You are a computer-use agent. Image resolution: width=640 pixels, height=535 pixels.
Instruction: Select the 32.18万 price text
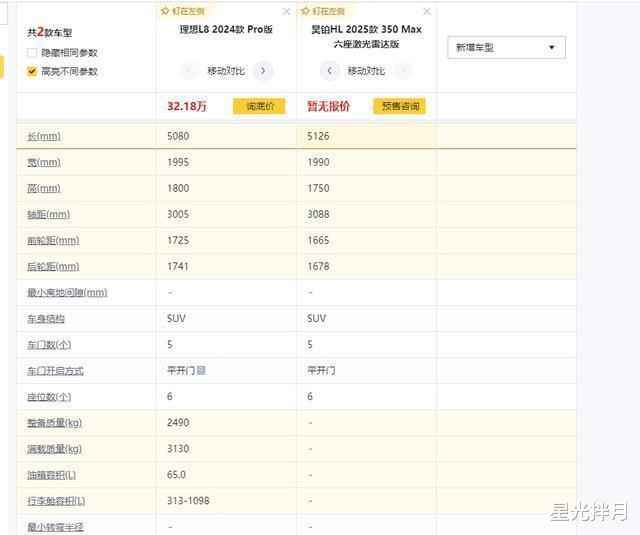(x=187, y=107)
